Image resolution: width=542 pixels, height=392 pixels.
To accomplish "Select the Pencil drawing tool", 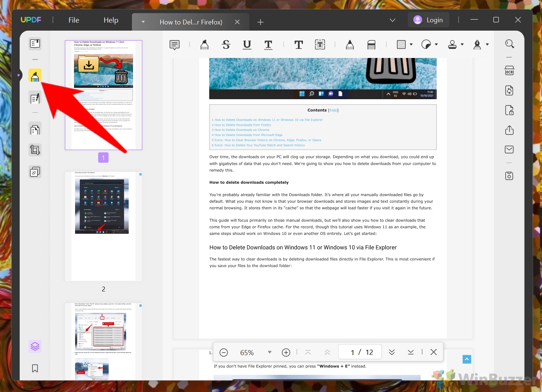I will (x=350, y=45).
